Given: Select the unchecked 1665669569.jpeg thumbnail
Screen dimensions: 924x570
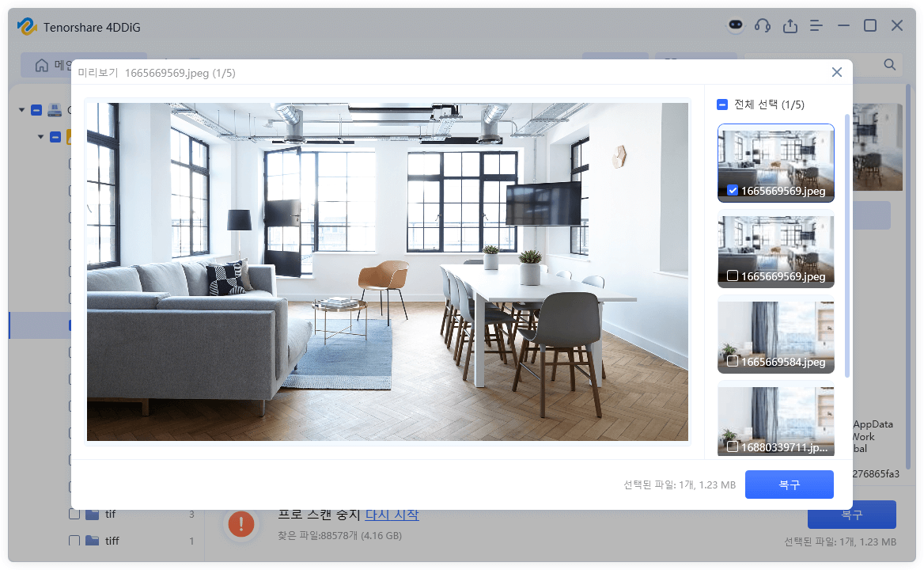Looking at the screenshot, I should 776,249.
